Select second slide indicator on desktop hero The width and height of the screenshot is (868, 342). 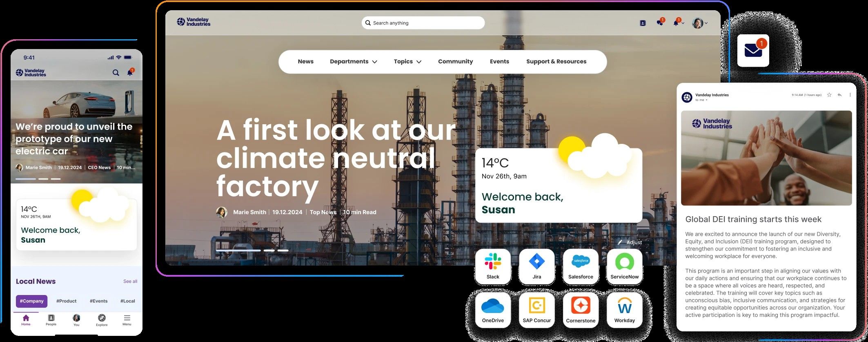coord(269,250)
